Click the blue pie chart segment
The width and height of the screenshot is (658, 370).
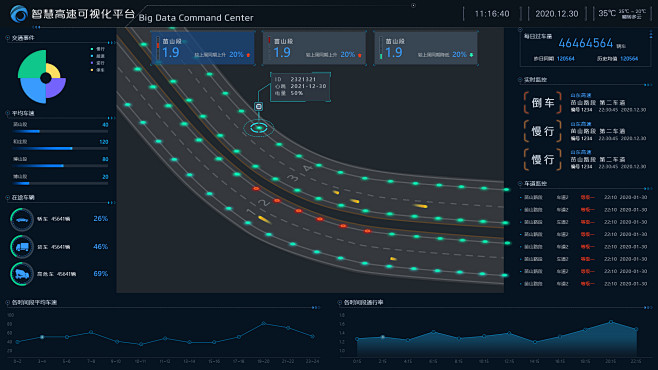[x=34, y=90]
